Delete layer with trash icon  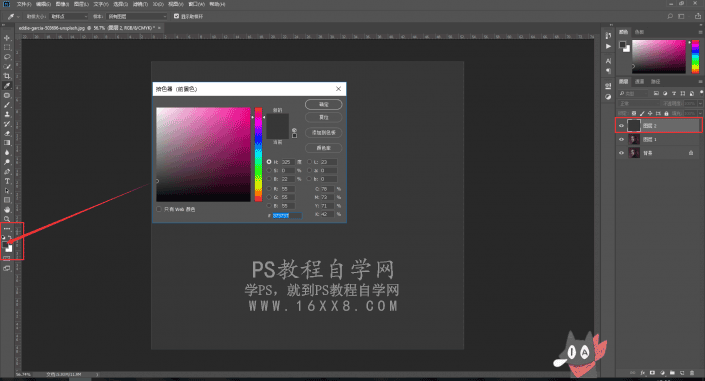(692, 373)
